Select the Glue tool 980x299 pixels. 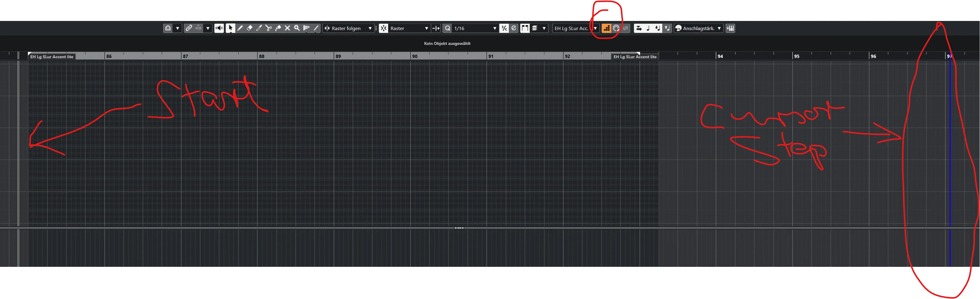[x=278, y=28]
